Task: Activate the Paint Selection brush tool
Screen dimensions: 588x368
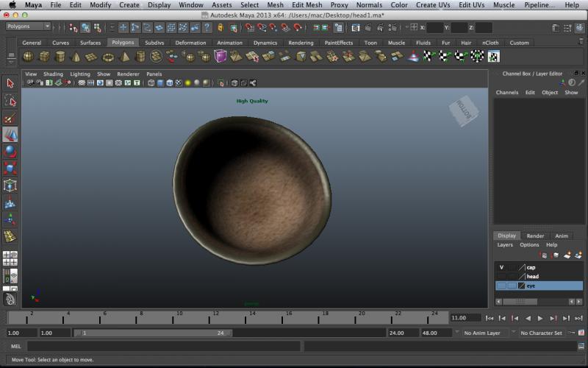Action: pyautogui.click(x=10, y=118)
